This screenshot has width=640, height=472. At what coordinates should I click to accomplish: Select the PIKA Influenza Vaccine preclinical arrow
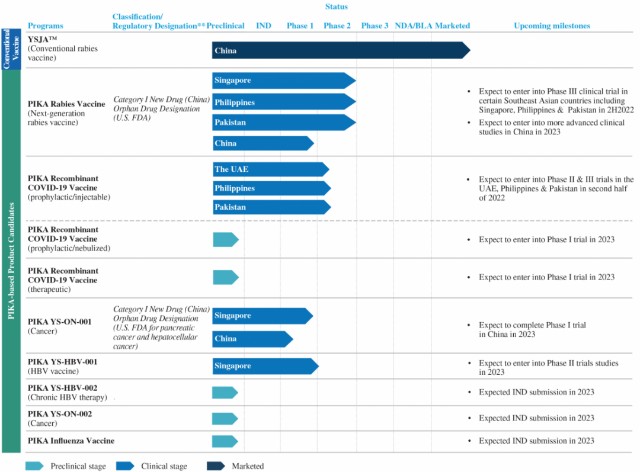pos(225,440)
